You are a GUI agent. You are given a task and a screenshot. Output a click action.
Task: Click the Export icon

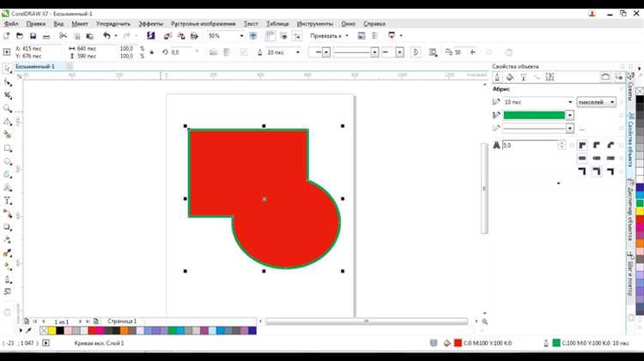180,36
